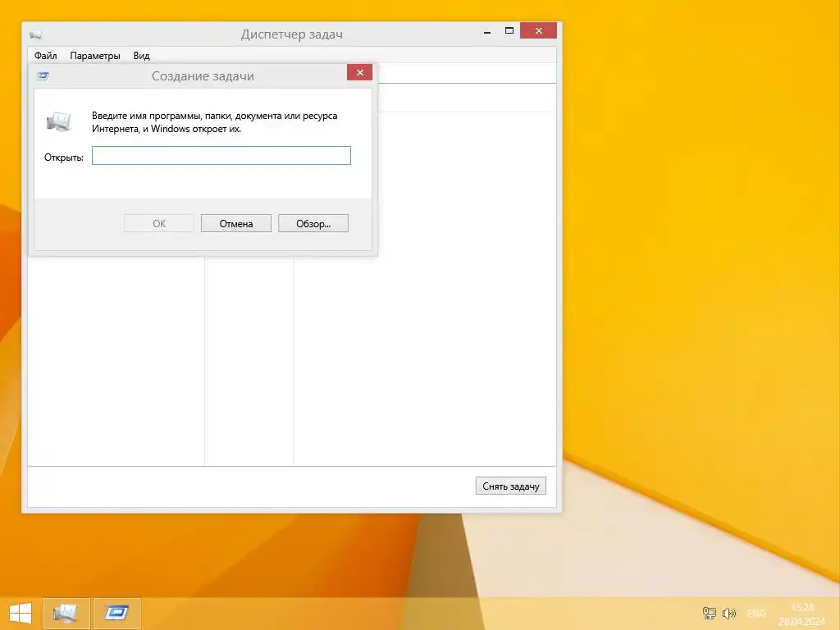This screenshot has width=840, height=630.
Task: Open the Вид menu
Action: click(141, 56)
